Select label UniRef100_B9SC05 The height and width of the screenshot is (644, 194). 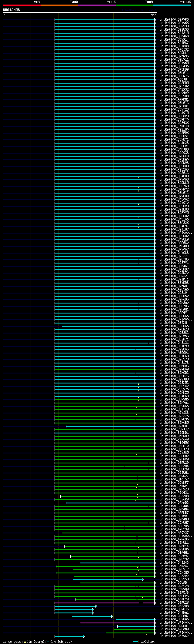tap(174, 349)
